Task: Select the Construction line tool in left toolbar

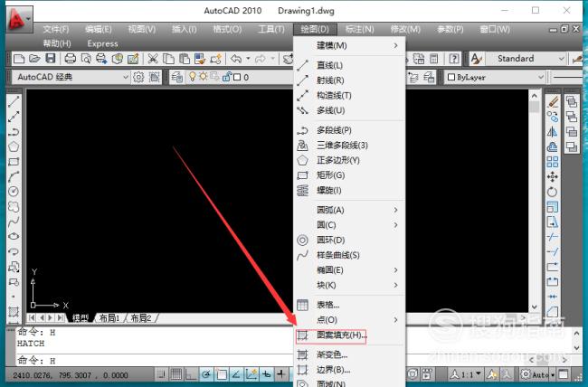Action: (x=14, y=117)
